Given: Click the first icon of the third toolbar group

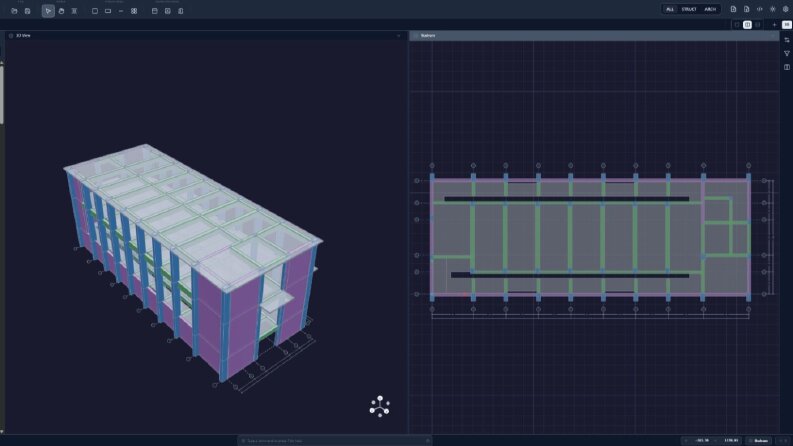Looking at the screenshot, I should click(x=154, y=11).
